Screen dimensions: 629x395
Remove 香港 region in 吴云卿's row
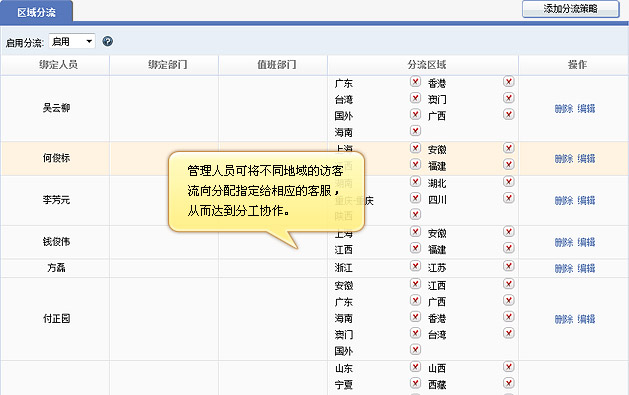509,81
